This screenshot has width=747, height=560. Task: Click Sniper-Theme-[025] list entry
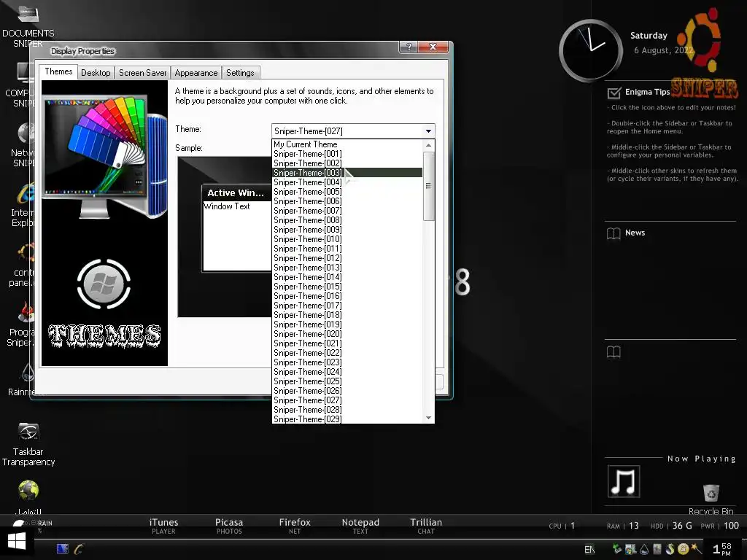347,381
